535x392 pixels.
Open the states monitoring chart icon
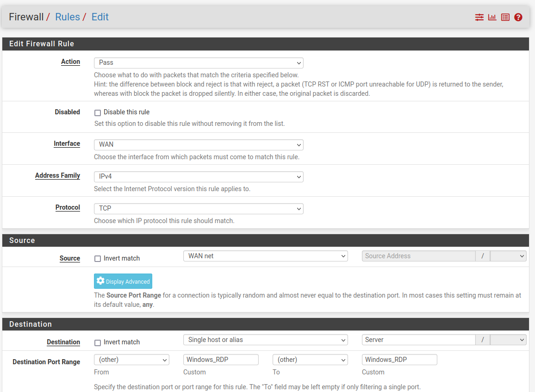(x=492, y=17)
